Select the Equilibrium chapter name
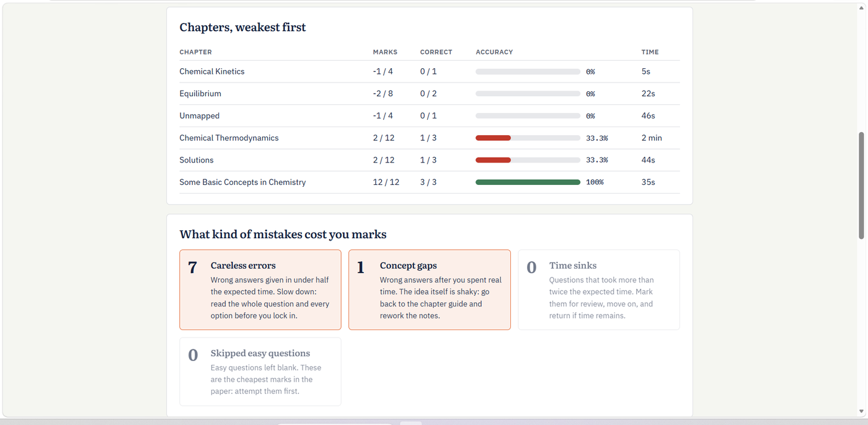 (x=200, y=94)
